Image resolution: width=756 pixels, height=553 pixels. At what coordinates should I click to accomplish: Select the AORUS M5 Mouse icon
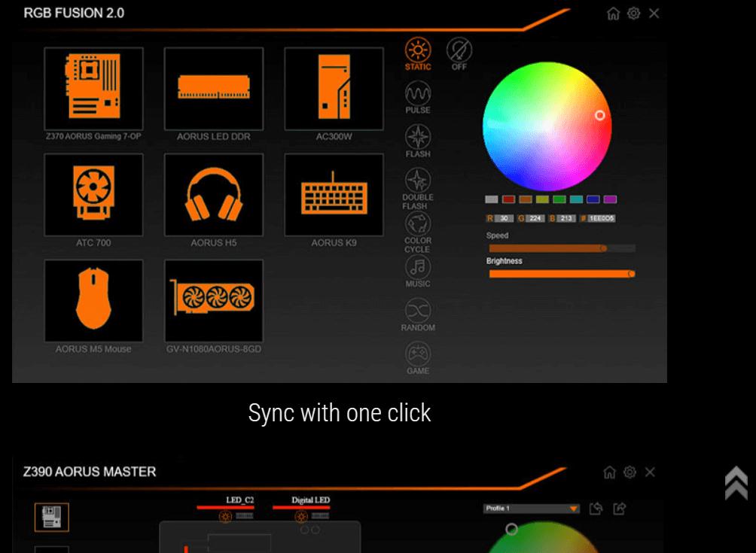(x=93, y=301)
